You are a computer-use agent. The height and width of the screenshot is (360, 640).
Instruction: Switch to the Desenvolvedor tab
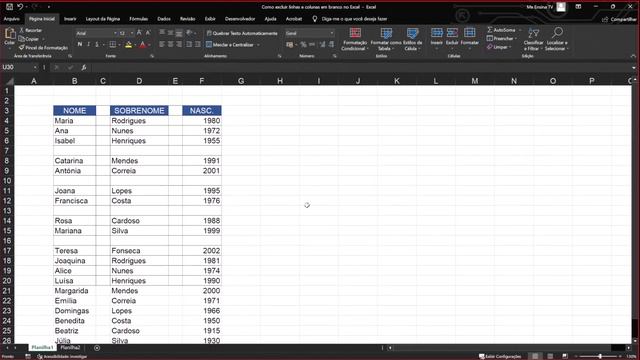click(240, 19)
